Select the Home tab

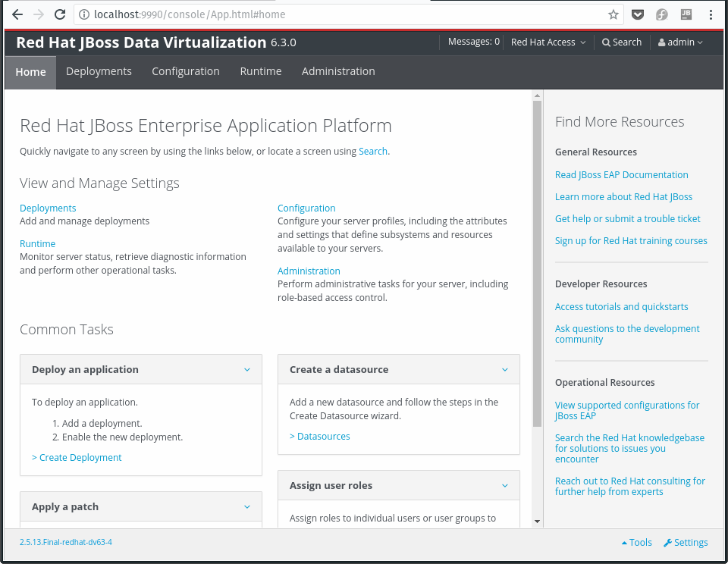click(30, 72)
